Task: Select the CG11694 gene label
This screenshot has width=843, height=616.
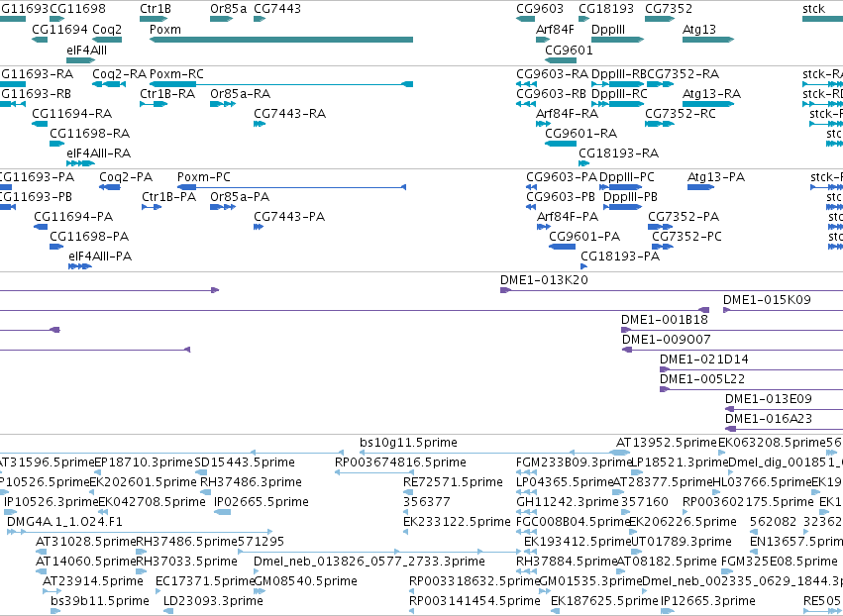Action: click(59, 29)
